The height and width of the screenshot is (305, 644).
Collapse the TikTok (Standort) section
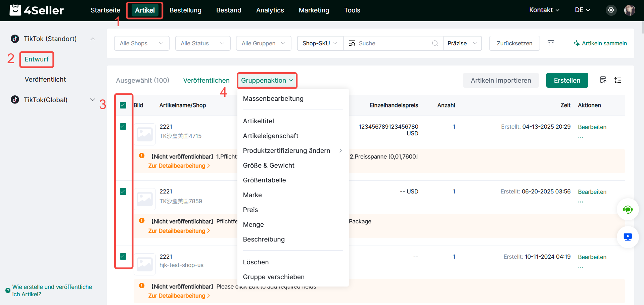click(x=92, y=39)
